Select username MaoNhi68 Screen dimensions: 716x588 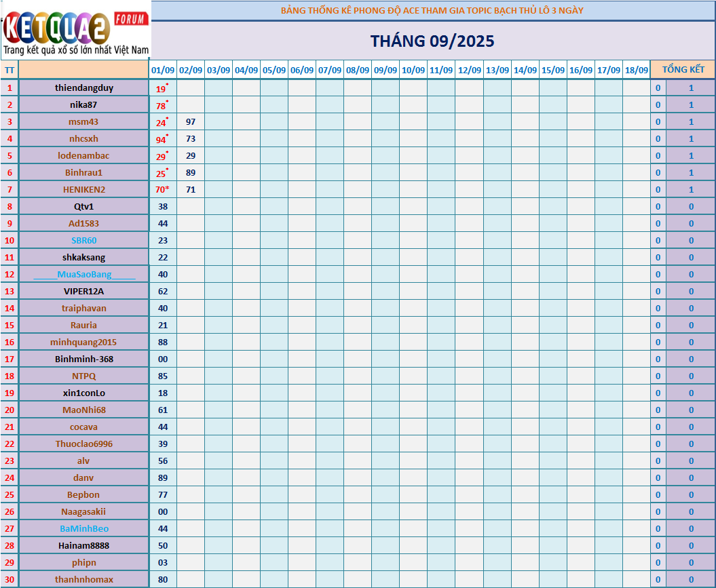click(84, 410)
